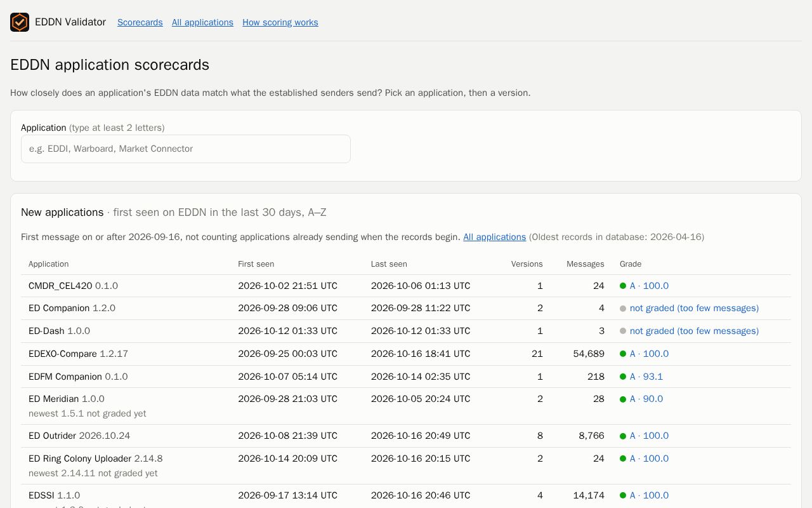Viewport: 812px width, 508px height.
Task: Open ED-Dash not graded link
Action: pos(694,331)
